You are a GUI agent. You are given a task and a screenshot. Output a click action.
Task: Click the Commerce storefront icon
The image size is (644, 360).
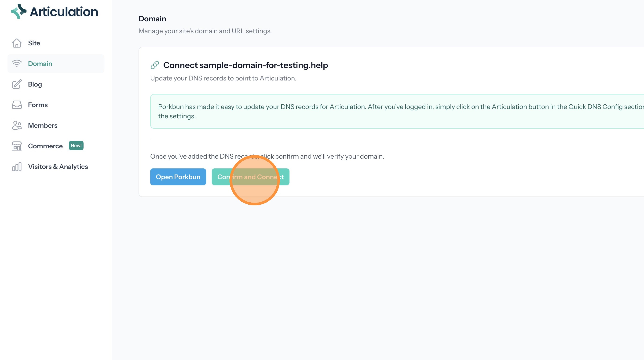(x=17, y=146)
